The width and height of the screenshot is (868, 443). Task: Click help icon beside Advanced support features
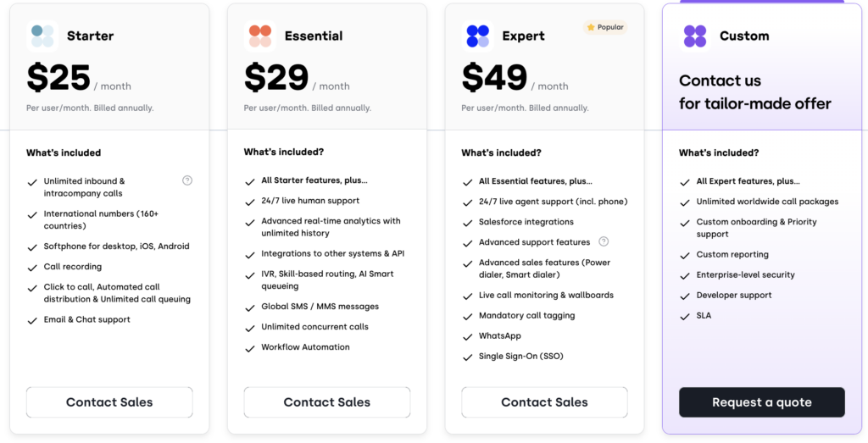tap(604, 241)
